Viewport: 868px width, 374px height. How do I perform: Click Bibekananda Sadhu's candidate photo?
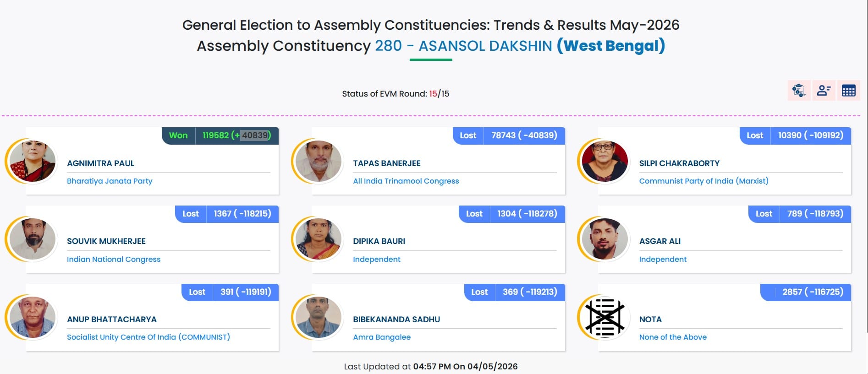[x=319, y=317]
